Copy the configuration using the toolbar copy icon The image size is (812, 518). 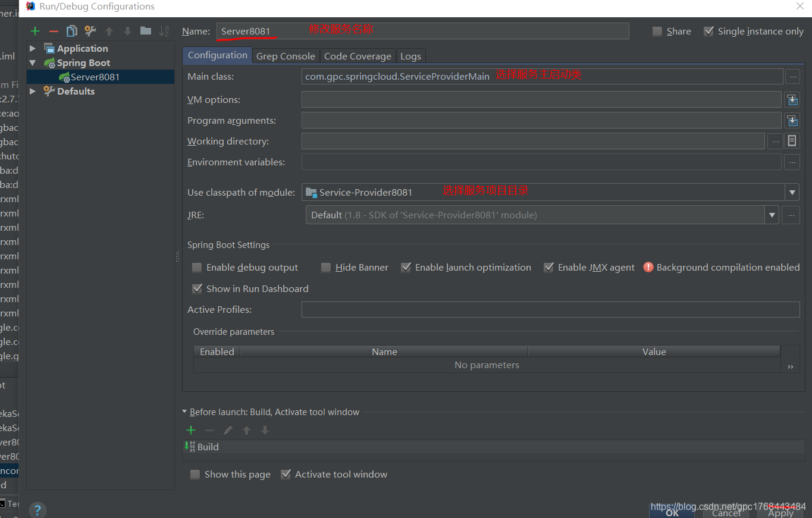pos(72,31)
